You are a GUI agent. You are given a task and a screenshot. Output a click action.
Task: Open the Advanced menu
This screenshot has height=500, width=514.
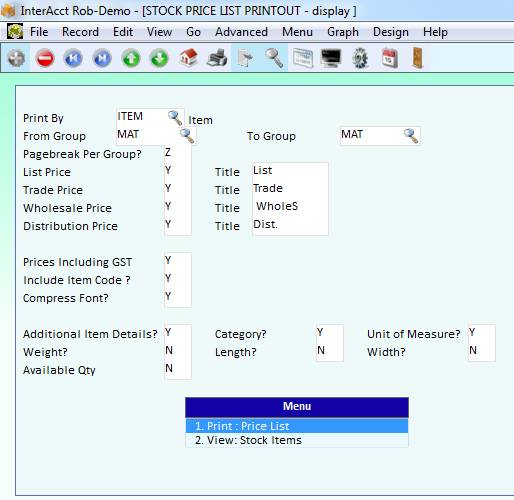pyautogui.click(x=241, y=32)
